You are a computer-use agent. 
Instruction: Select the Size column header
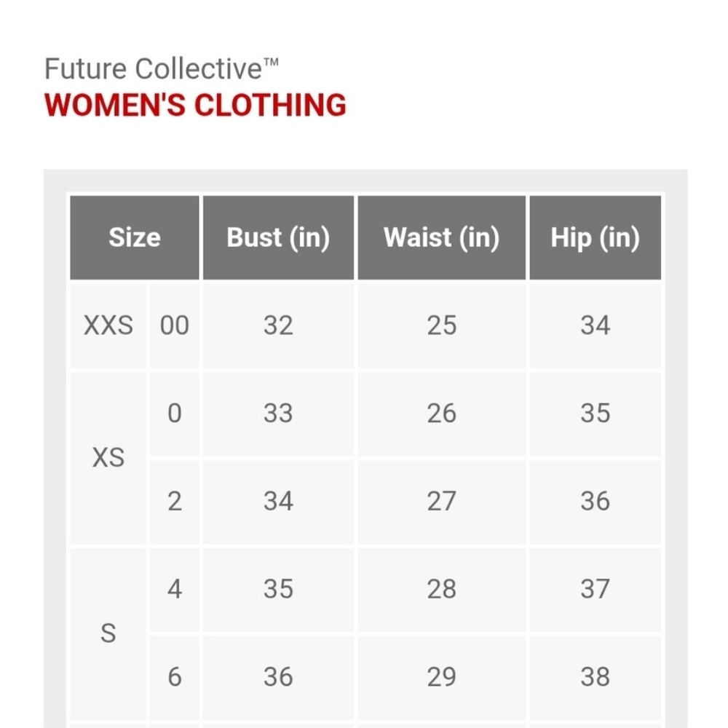tap(134, 237)
